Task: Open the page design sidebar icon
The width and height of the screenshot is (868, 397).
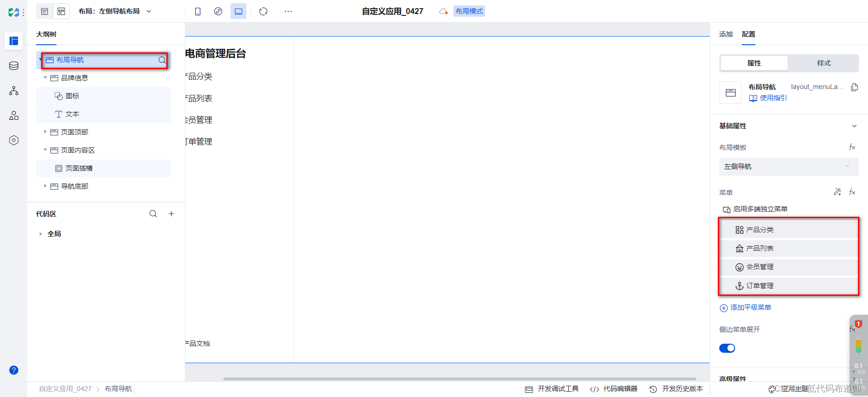Action: tap(14, 41)
